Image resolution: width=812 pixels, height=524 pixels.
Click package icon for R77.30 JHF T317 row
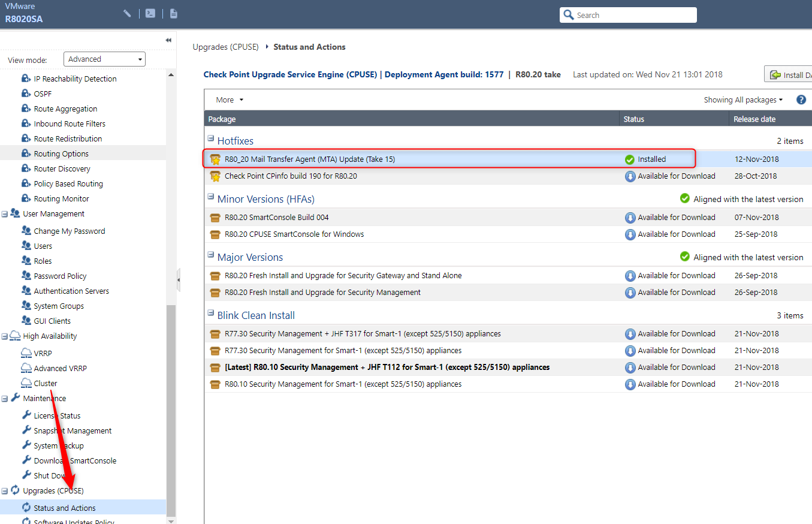point(215,334)
